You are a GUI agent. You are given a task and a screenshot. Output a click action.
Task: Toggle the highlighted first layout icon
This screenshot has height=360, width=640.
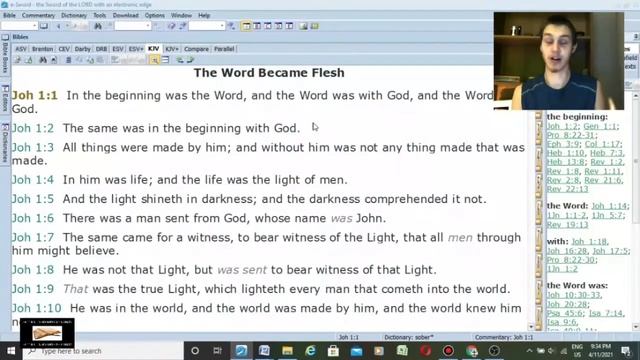(247, 26)
